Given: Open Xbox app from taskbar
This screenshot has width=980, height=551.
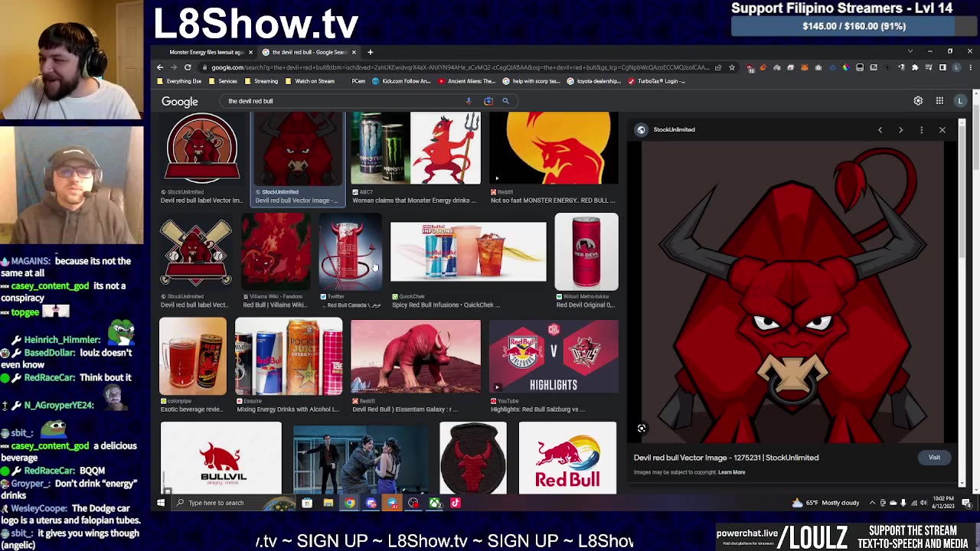Looking at the screenshot, I should coord(435,503).
